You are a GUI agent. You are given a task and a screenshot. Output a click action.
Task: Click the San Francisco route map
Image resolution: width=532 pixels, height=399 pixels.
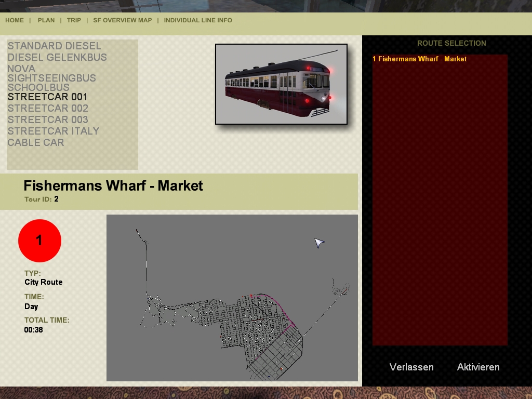(232, 298)
